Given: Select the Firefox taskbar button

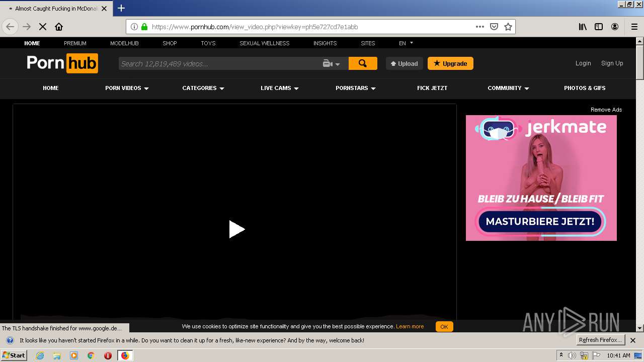Looking at the screenshot, I should click(125, 355).
